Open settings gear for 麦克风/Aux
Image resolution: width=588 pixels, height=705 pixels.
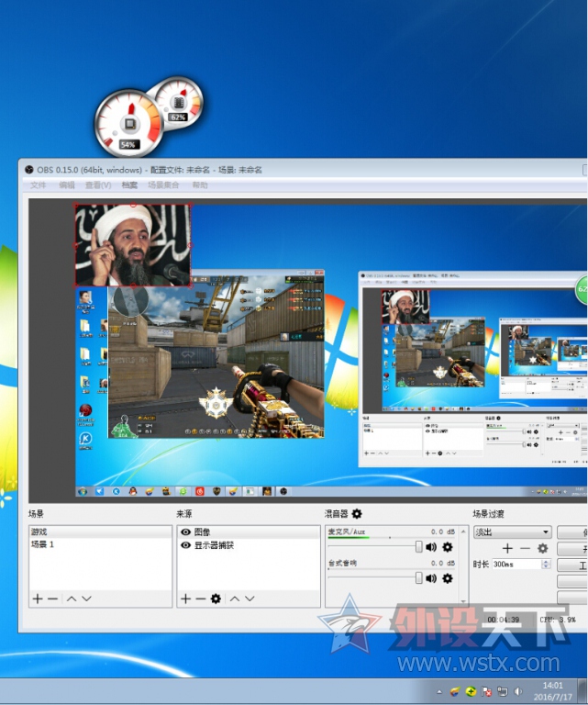click(448, 547)
